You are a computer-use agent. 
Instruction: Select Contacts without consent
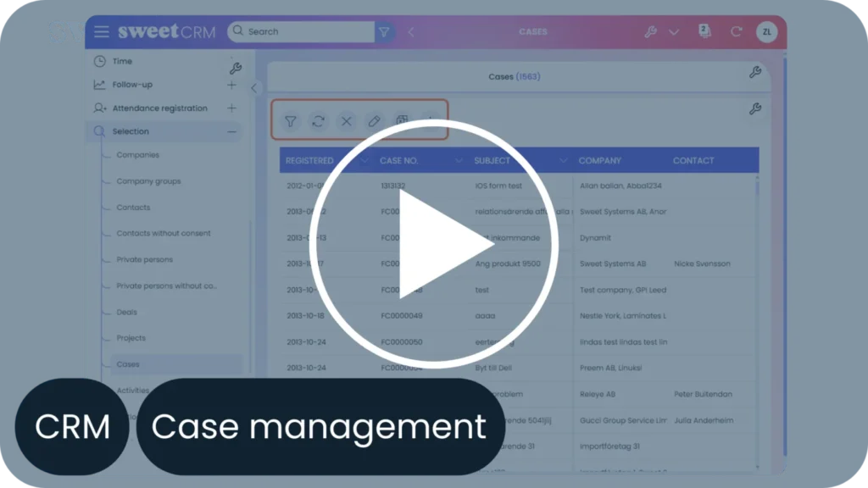(x=164, y=234)
